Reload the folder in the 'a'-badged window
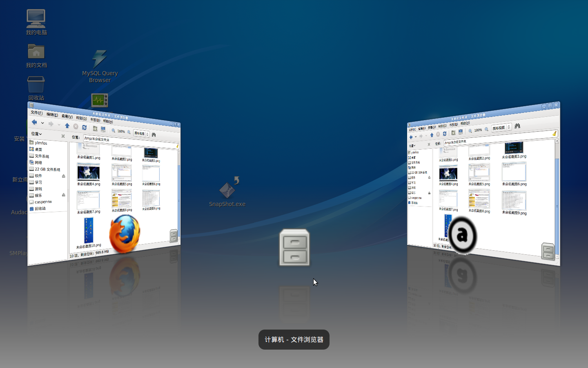This screenshot has height=368, width=588. tap(445, 134)
